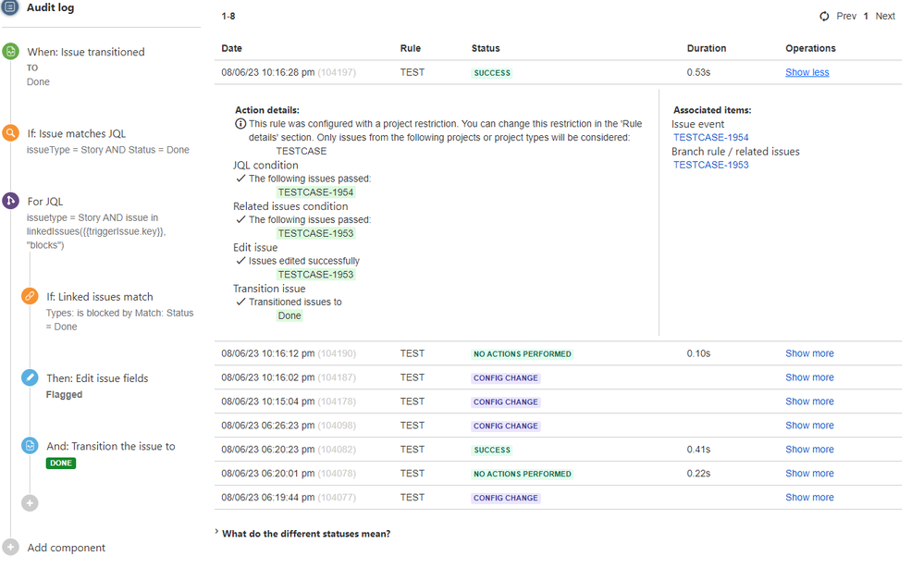Expand What do the different statuses mean
This screenshot has width=924, height=568.
click(302, 534)
